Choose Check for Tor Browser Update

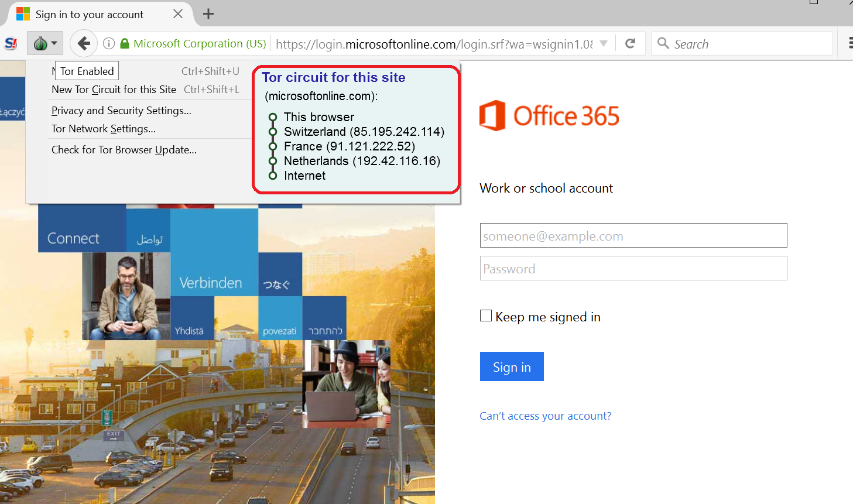(124, 150)
